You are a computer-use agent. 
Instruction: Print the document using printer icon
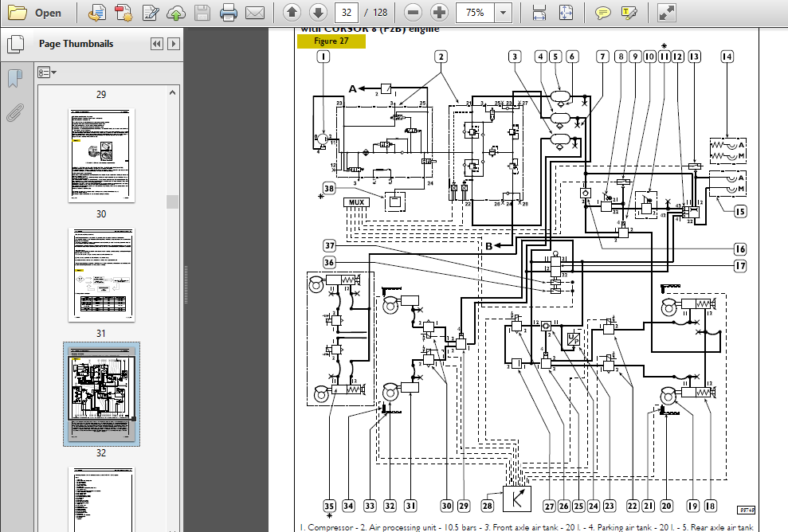(x=228, y=13)
